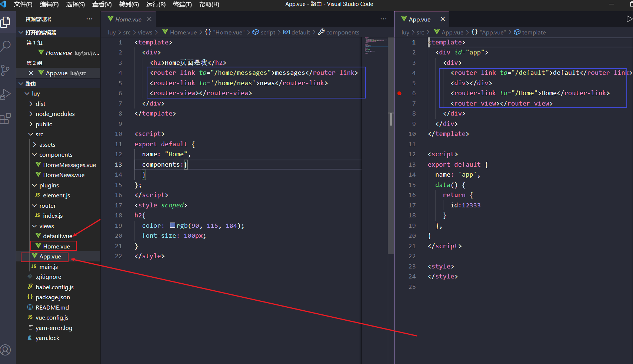Open the 编辑(E) menu
Image resolution: width=633 pixels, height=364 pixels.
[49, 4]
